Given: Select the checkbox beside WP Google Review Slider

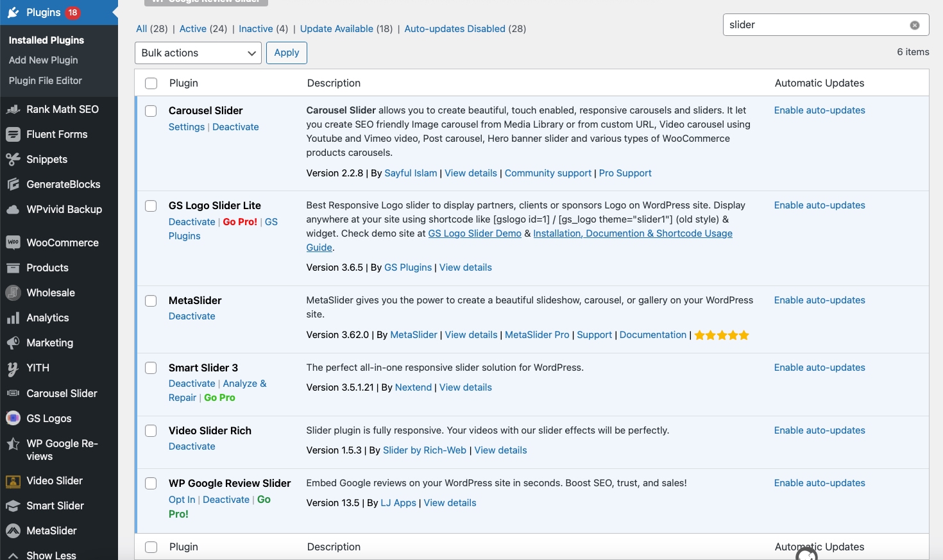Looking at the screenshot, I should click(151, 483).
